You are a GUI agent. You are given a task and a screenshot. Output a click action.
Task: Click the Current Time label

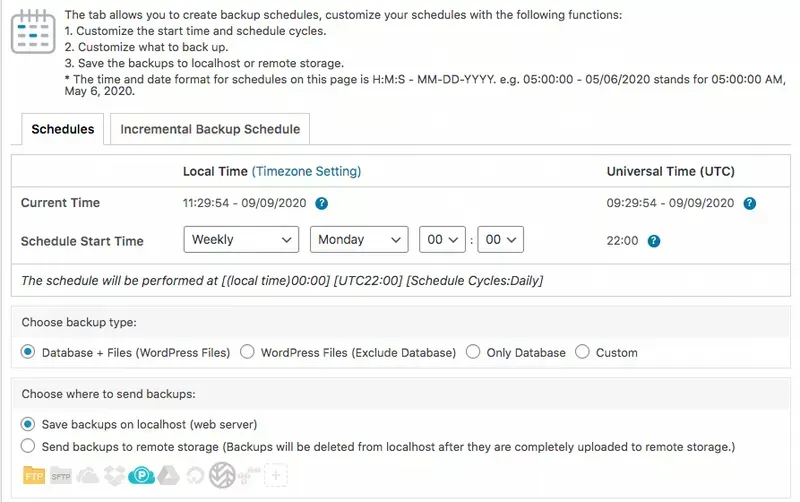point(60,203)
